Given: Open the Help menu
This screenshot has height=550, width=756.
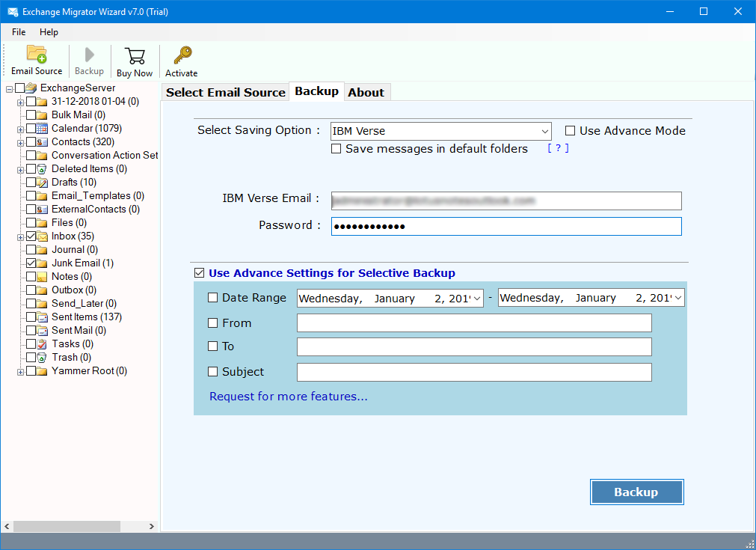Looking at the screenshot, I should point(49,32).
